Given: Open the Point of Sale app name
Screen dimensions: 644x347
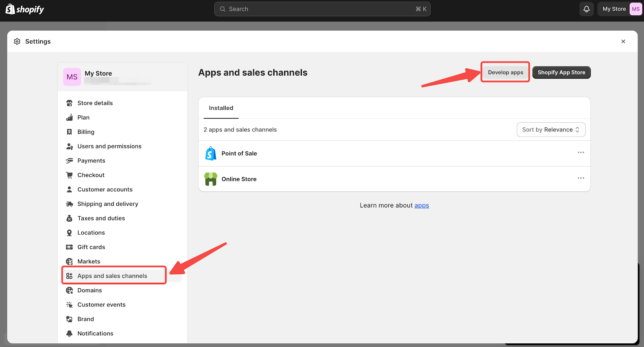Looking at the screenshot, I should pyautogui.click(x=239, y=154).
